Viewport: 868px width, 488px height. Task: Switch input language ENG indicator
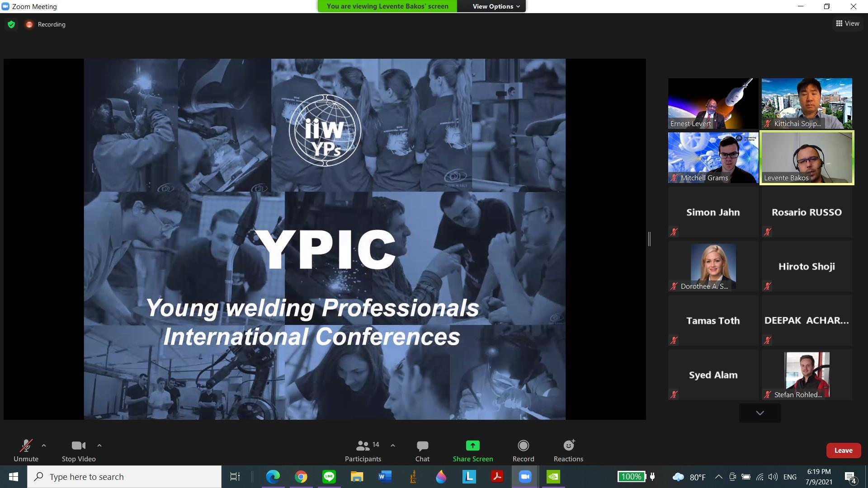click(790, 477)
